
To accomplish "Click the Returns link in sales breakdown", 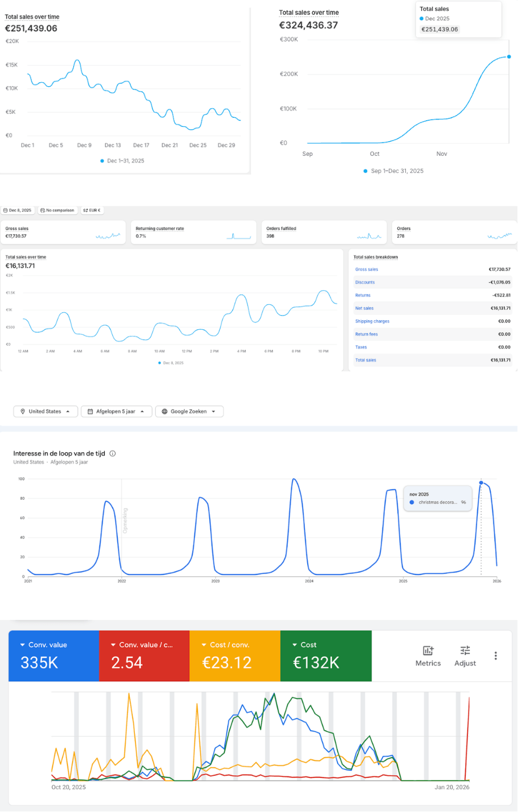I will coord(363,295).
